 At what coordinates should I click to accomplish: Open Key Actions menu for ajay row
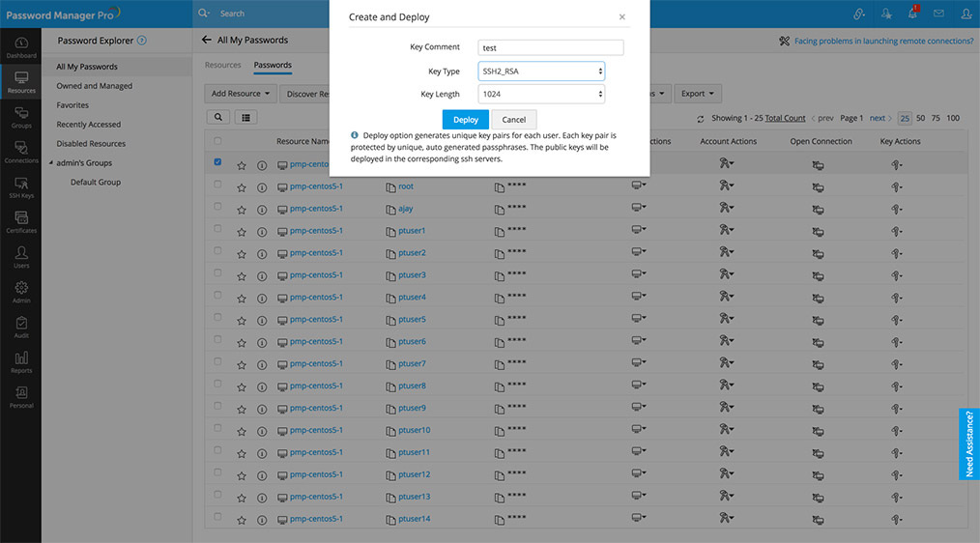pos(897,210)
